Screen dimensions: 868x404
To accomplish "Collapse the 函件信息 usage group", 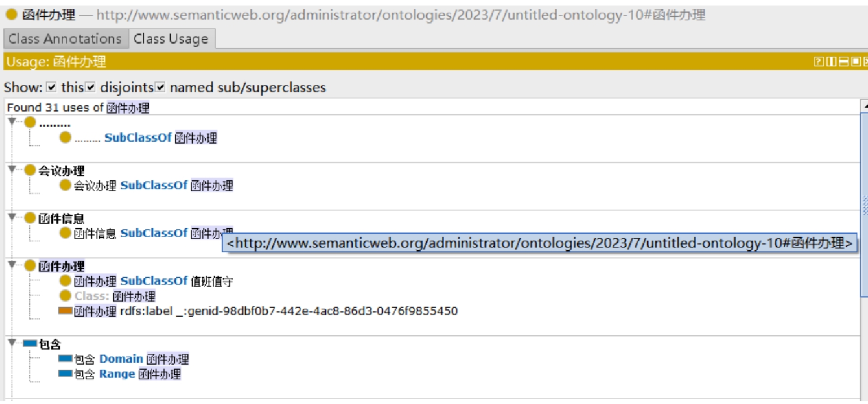I will [12, 217].
